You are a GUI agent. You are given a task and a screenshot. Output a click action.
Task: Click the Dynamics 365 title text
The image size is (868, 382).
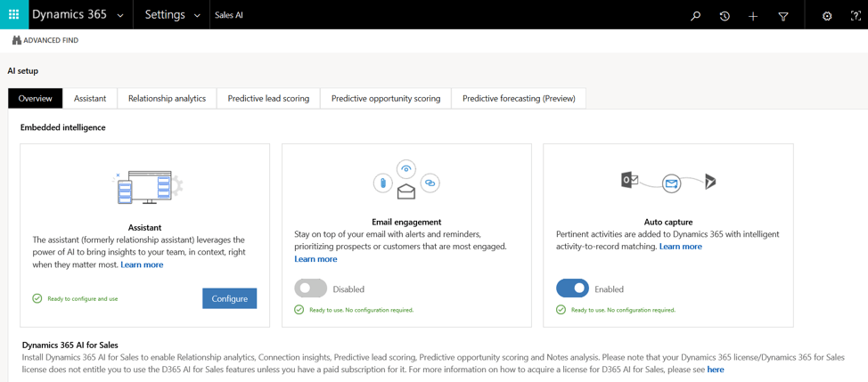(70, 15)
